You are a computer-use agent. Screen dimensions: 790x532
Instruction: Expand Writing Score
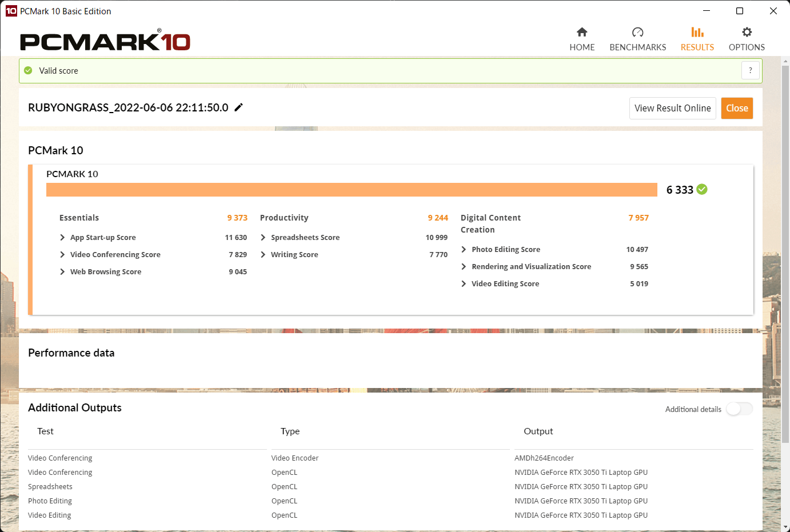263,254
